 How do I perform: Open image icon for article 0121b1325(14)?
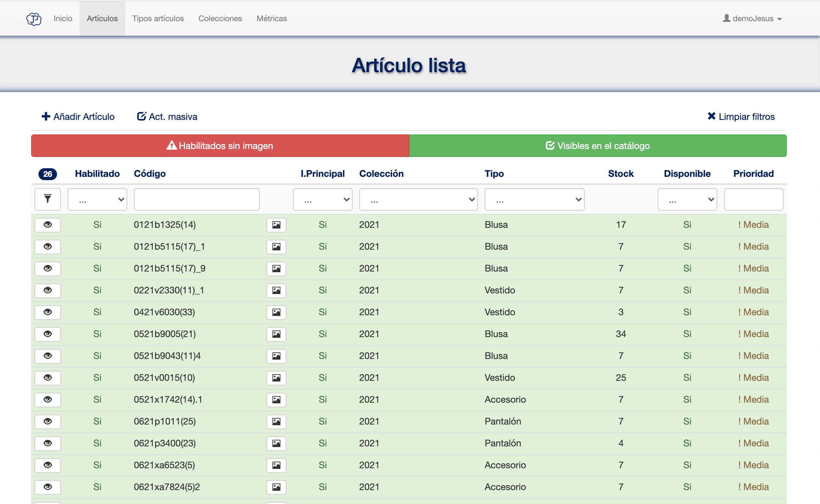coord(276,225)
